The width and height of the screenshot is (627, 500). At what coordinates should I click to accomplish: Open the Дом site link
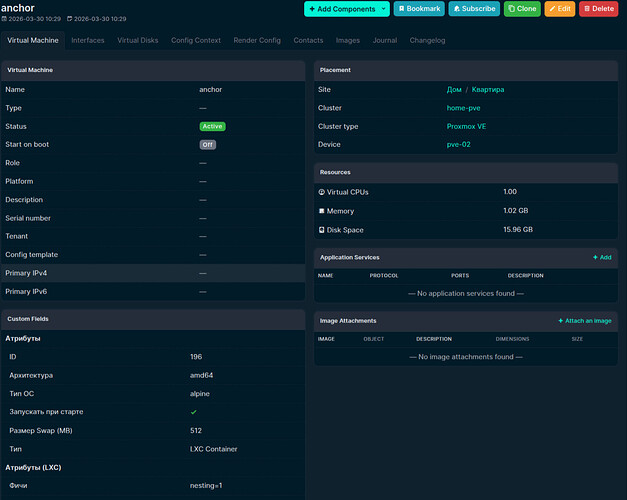[454, 90]
